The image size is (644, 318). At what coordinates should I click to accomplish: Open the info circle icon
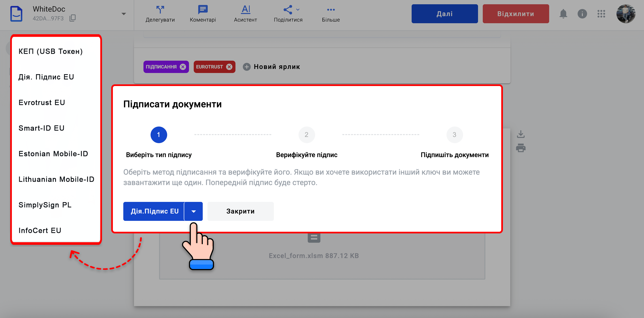click(x=582, y=14)
